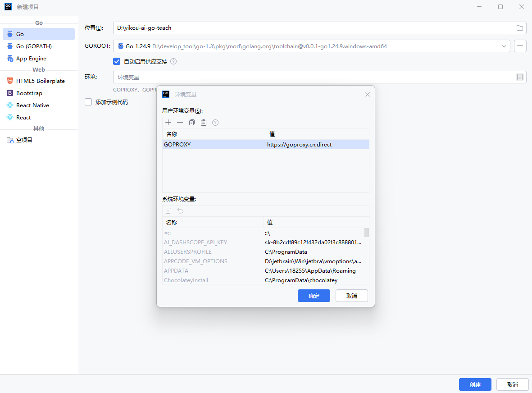Minimize the 新建项目 window
Screen dimensions: 532x393
point(479,7)
